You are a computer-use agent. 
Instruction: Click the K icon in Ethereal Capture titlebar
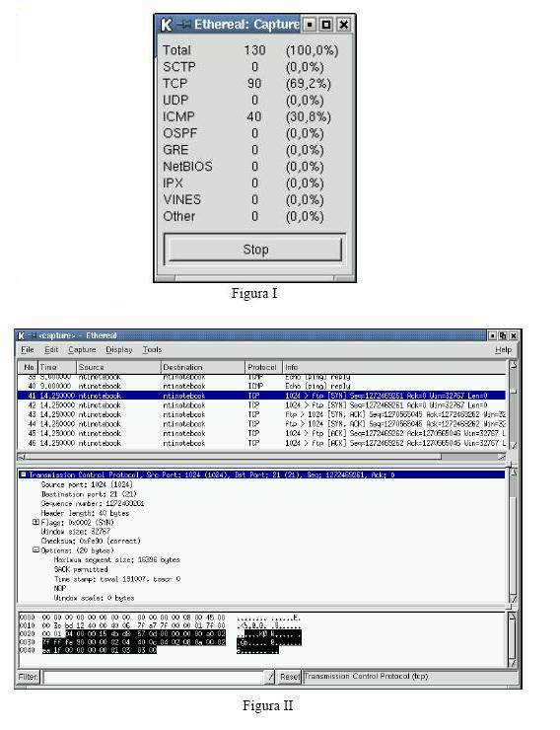pyautogui.click(x=166, y=25)
